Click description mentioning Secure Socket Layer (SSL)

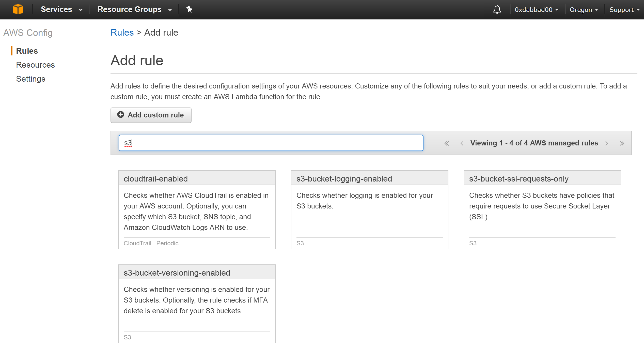[542, 206]
